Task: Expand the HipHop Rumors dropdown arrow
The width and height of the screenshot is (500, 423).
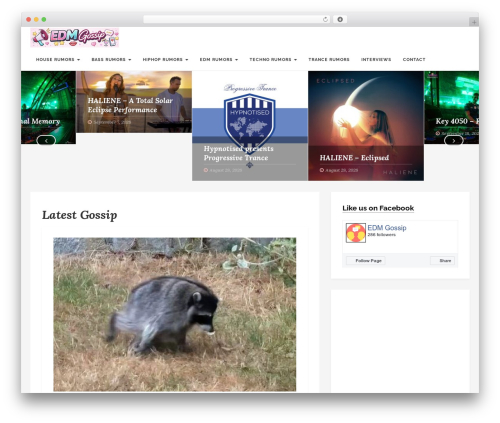Action: click(x=187, y=60)
